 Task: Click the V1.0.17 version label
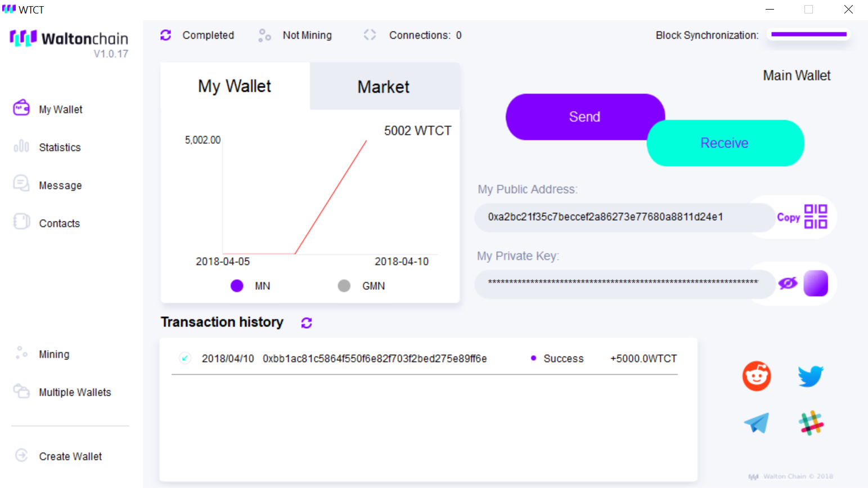111,54
